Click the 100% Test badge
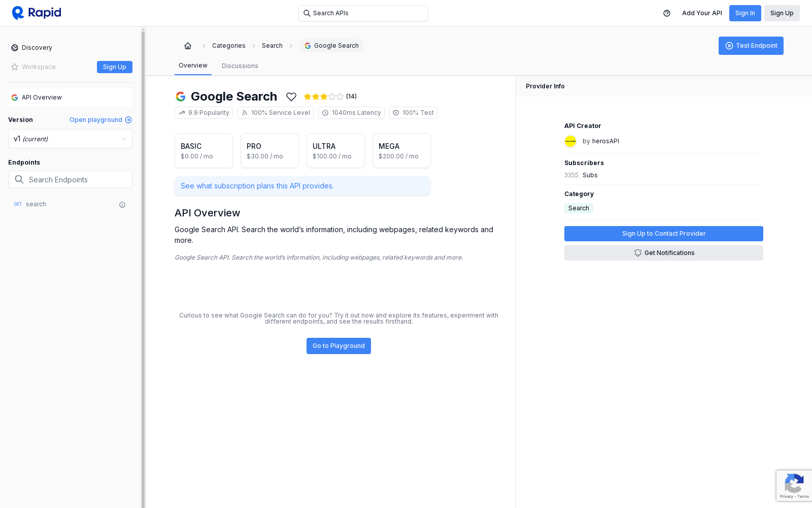 413,113
